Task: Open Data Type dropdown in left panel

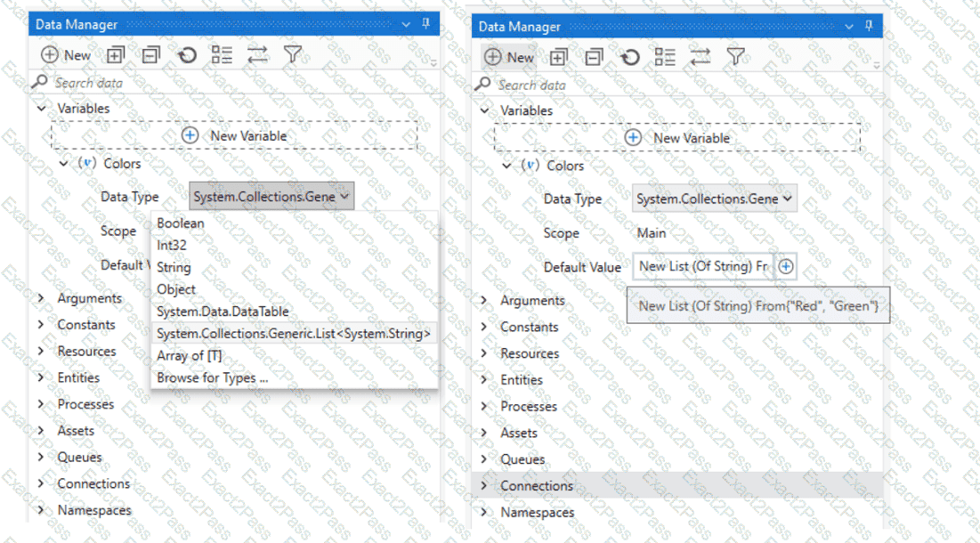Action: [271, 197]
